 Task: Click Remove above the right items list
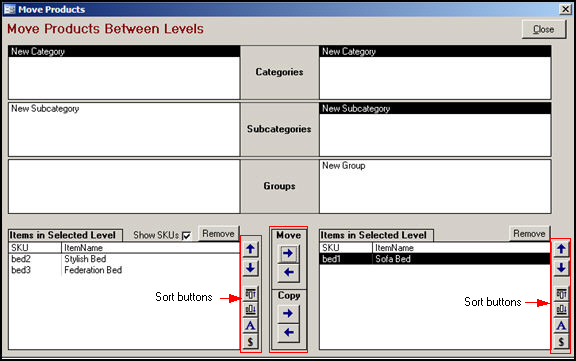(529, 234)
